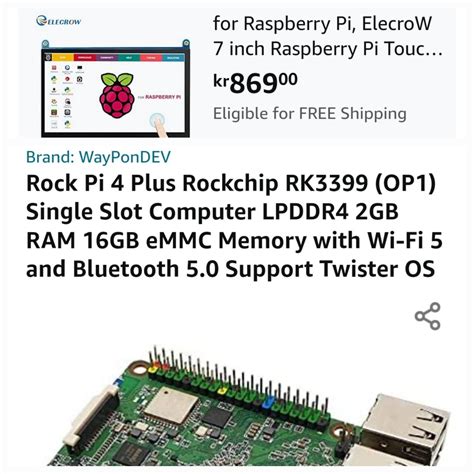This screenshot has width=474, height=474.
Task: Tap the share icon above the product photo
Action: pos(428,316)
